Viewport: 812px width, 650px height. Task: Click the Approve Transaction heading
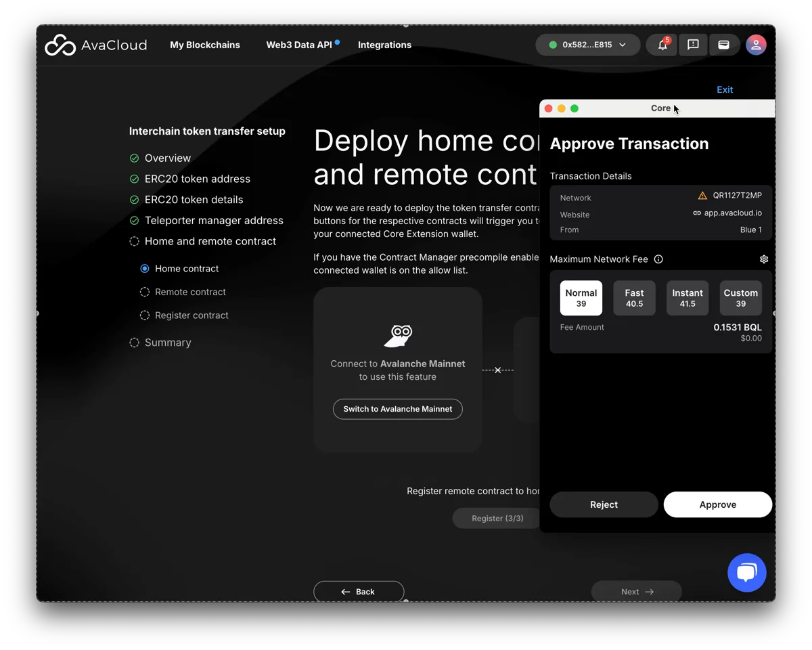629,144
